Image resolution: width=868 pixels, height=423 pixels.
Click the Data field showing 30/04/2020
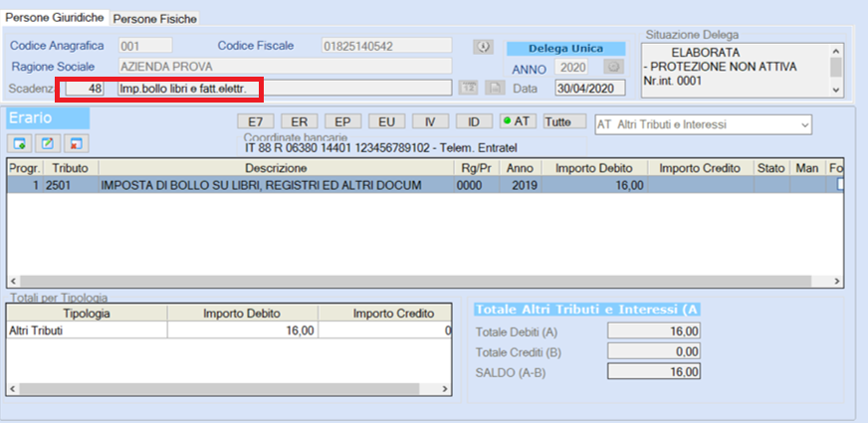[x=589, y=89]
